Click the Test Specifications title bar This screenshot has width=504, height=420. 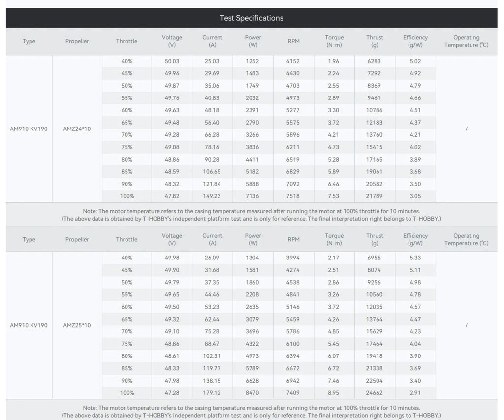coord(252,18)
